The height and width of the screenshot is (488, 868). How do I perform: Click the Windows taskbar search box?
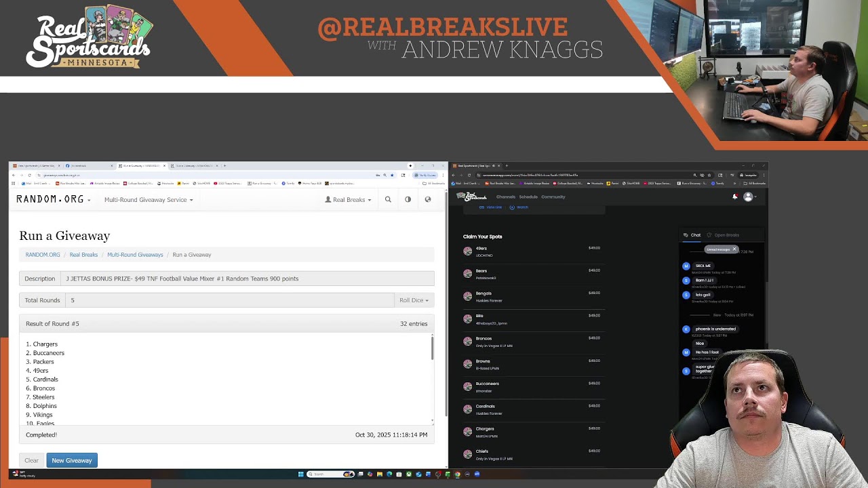331,474
